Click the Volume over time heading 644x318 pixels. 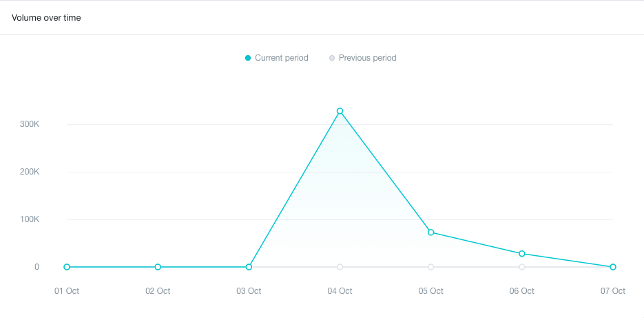(46, 18)
